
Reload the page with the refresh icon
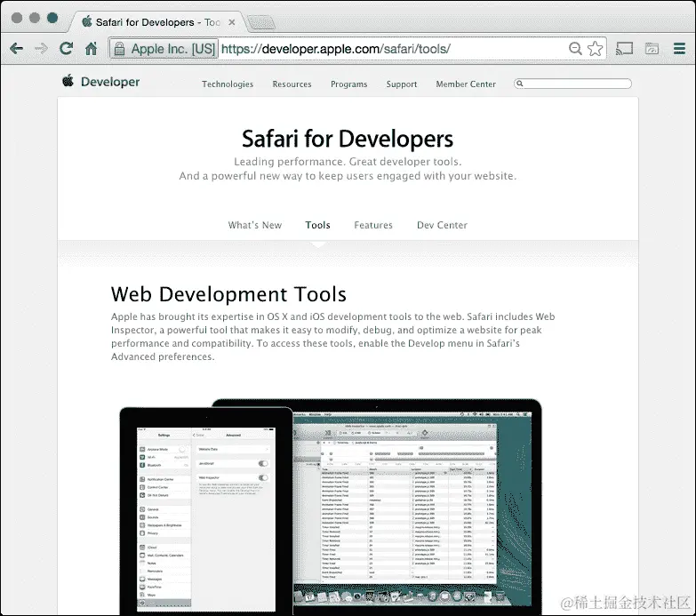66,48
